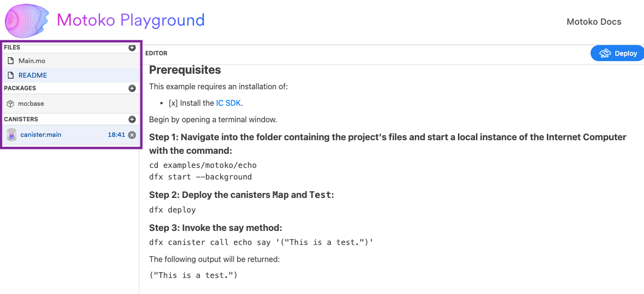Viewport: 644px width, 294px height.
Task: Add a canister with the CANISTERS plus icon
Action: 132,119
